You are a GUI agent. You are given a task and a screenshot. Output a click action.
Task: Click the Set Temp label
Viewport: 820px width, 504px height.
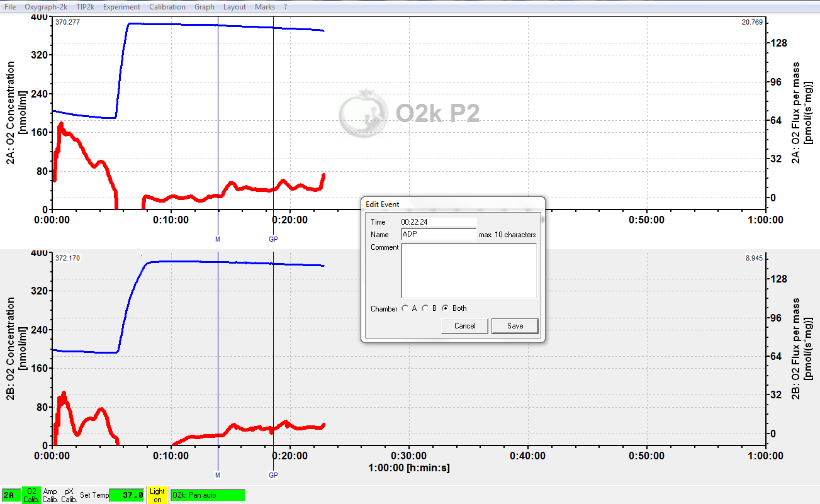tap(94, 495)
